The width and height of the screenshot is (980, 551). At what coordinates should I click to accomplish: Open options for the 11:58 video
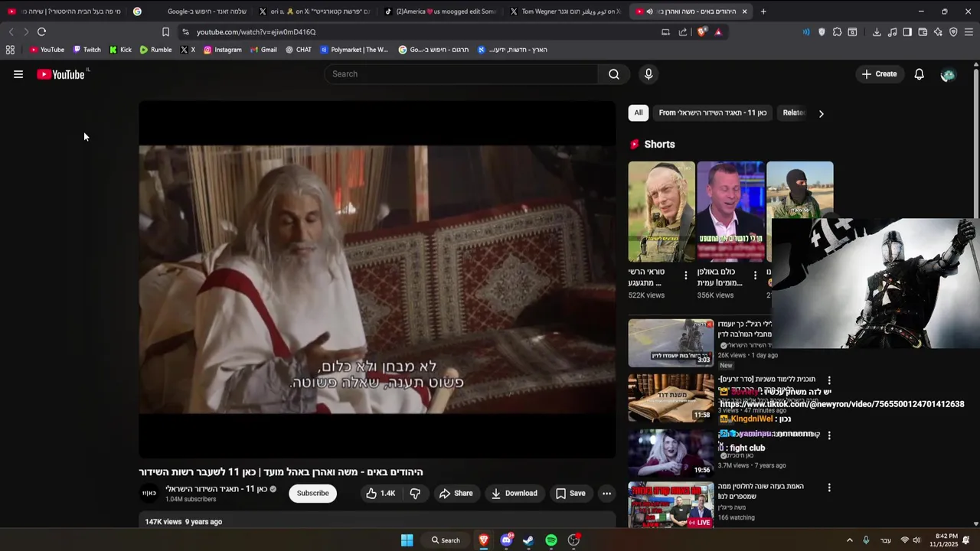point(828,380)
